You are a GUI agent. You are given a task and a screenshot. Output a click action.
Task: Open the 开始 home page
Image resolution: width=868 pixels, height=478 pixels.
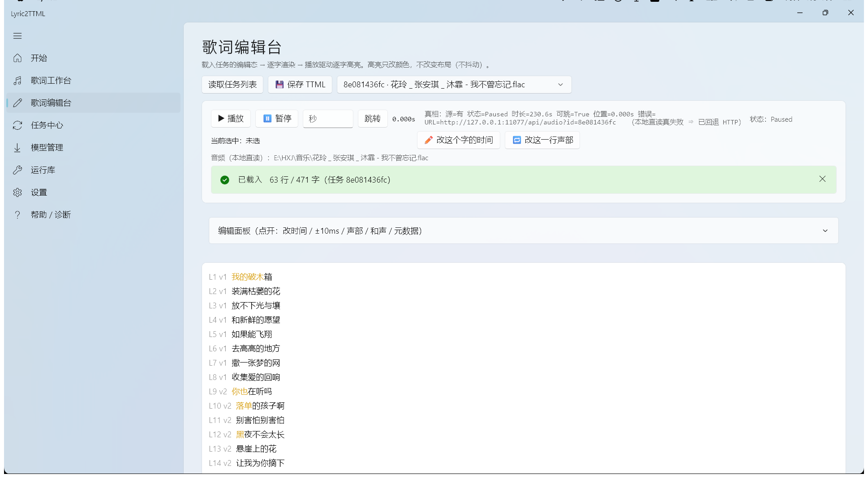(93, 58)
